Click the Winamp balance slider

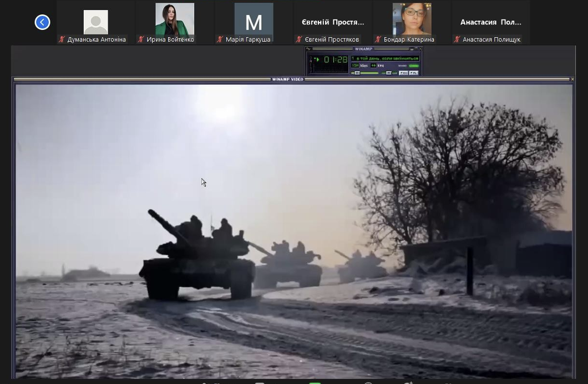(389, 73)
